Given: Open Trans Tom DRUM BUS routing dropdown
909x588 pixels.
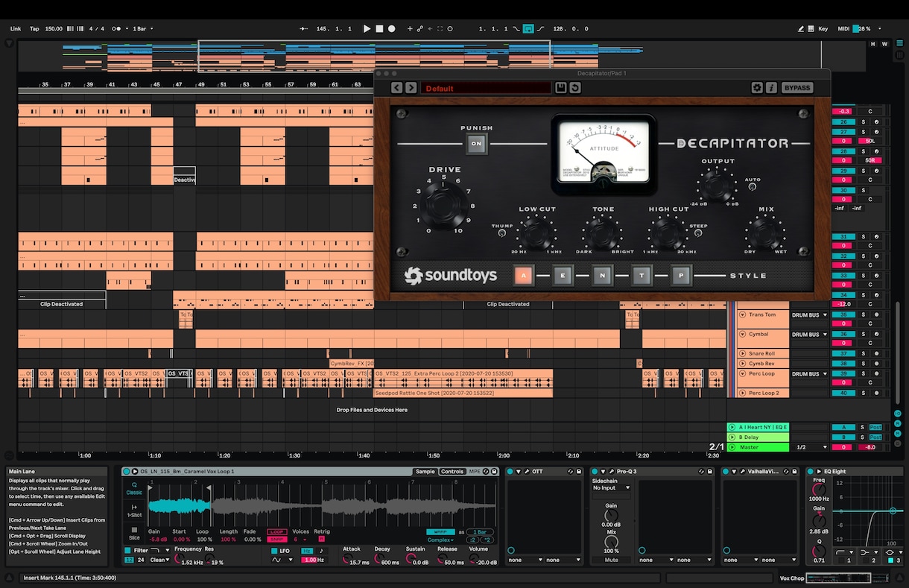Looking at the screenshot, I should tap(809, 314).
